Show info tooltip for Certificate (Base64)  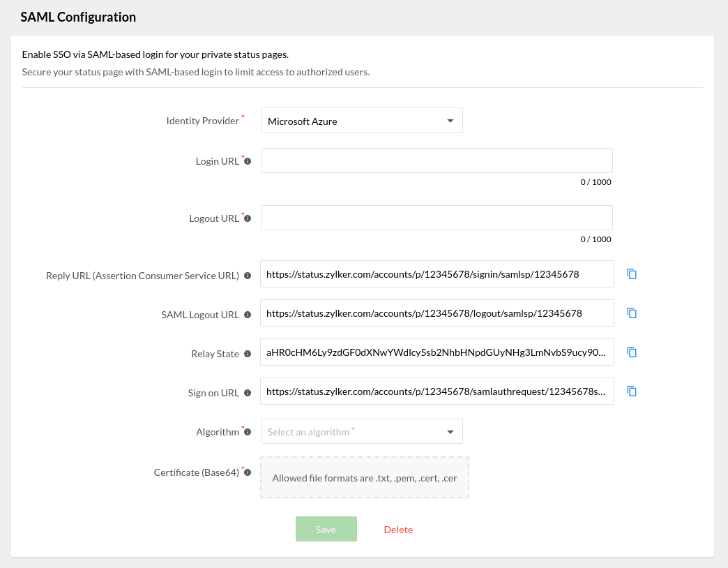(248, 472)
